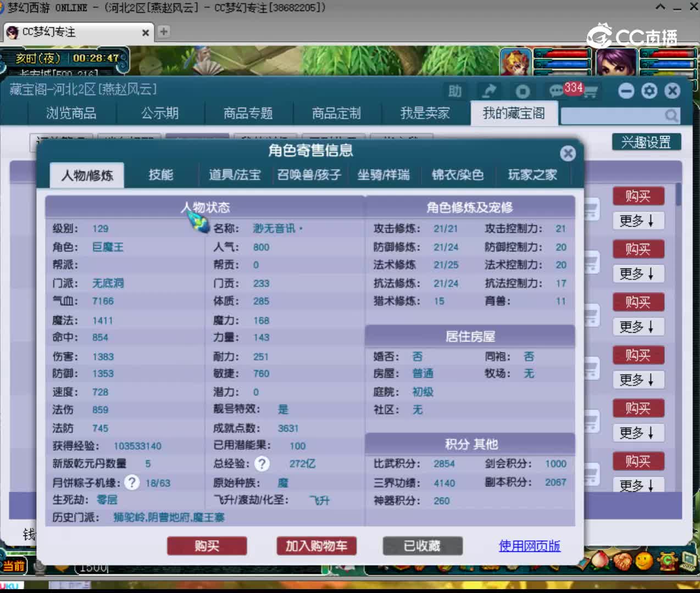Click the peach icon in the game bar
This screenshot has height=593, width=700.
[600, 561]
